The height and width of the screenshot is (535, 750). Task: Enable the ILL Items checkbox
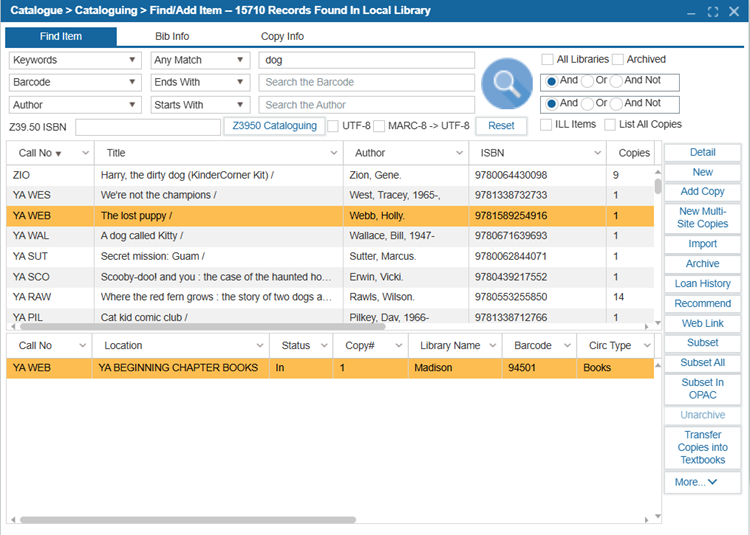point(546,125)
